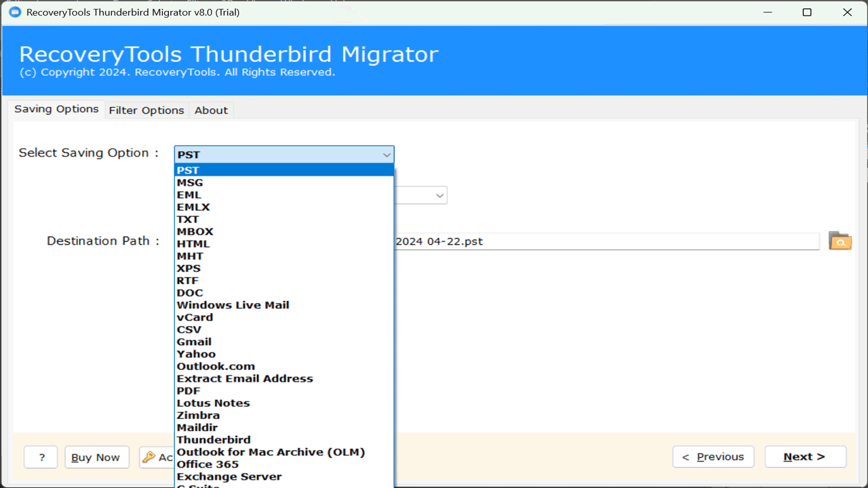Choose PST from the saving options list
This screenshot has height=488, width=868.
click(284, 170)
